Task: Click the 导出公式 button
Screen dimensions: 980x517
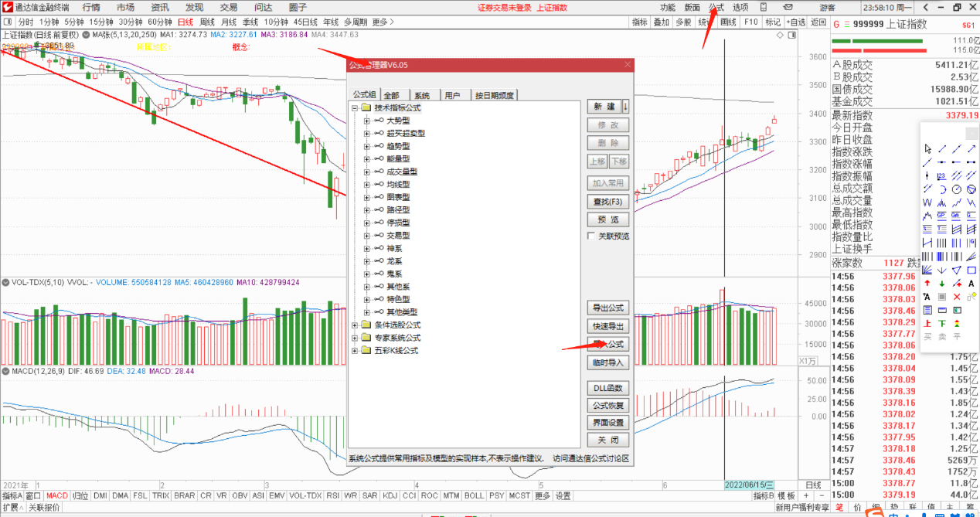Action: (607, 308)
